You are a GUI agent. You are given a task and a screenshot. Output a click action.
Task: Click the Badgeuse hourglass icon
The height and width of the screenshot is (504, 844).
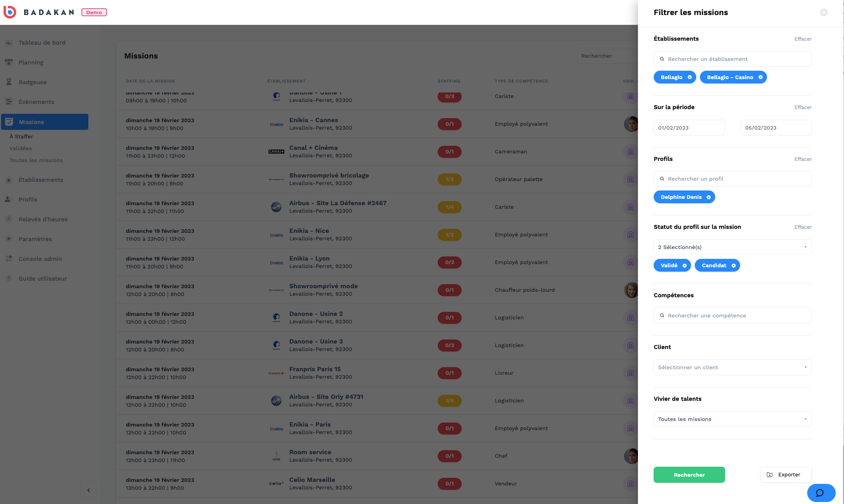(9, 82)
